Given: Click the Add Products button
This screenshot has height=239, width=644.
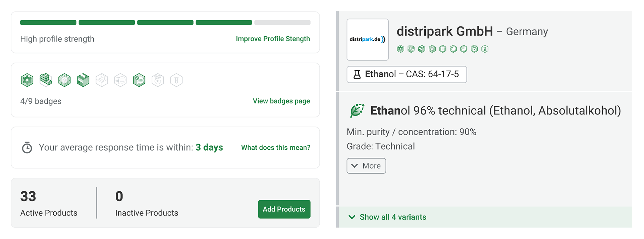Looking at the screenshot, I should click(x=284, y=209).
